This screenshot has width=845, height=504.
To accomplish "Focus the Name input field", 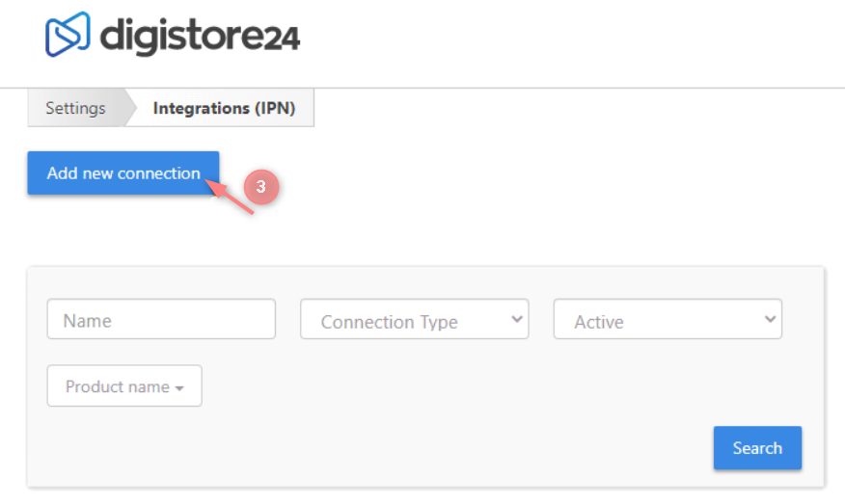I will pos(161,319).
